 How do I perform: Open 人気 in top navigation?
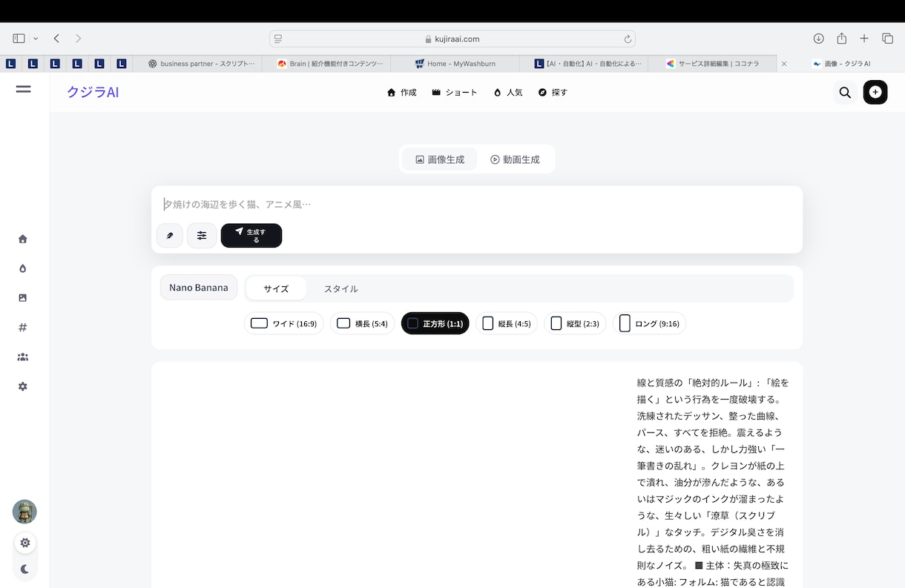click(508, 93)
